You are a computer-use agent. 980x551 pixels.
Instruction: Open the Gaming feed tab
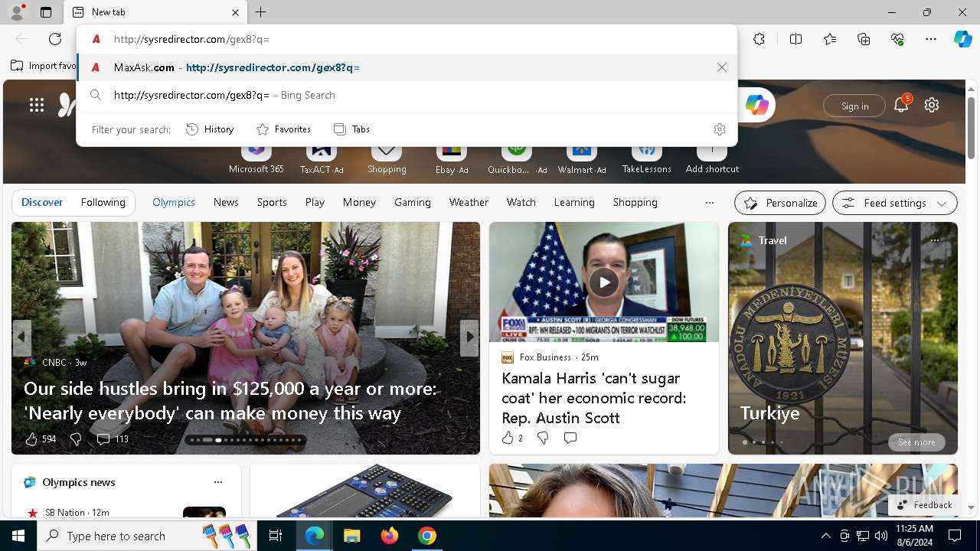click(x=413, y=202)
